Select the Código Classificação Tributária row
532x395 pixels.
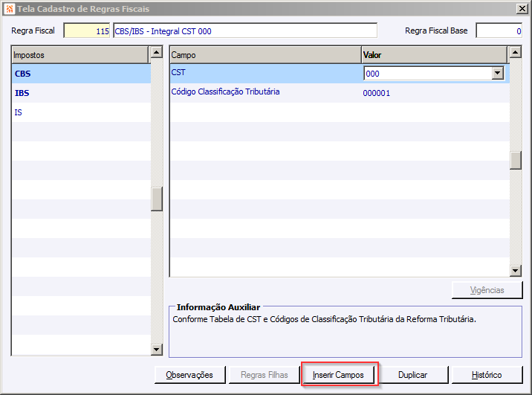[340, 93]
